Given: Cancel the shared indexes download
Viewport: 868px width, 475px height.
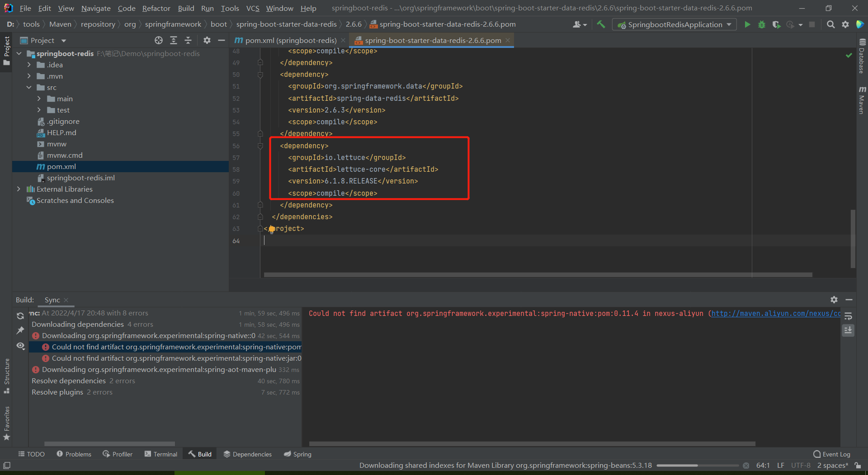Looking at the screenshot, I should tap(746, 465).
